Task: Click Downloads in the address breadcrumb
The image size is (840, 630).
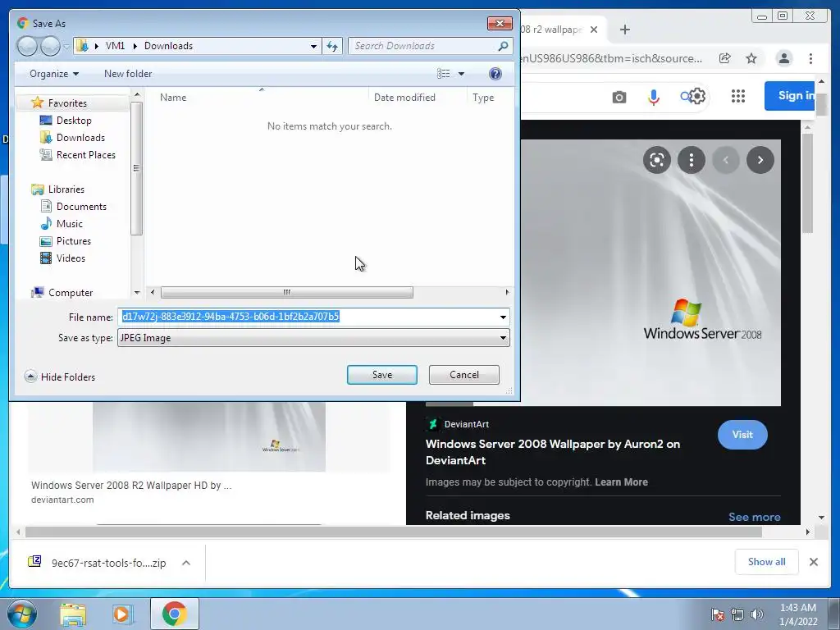Action: click(168, 46)
